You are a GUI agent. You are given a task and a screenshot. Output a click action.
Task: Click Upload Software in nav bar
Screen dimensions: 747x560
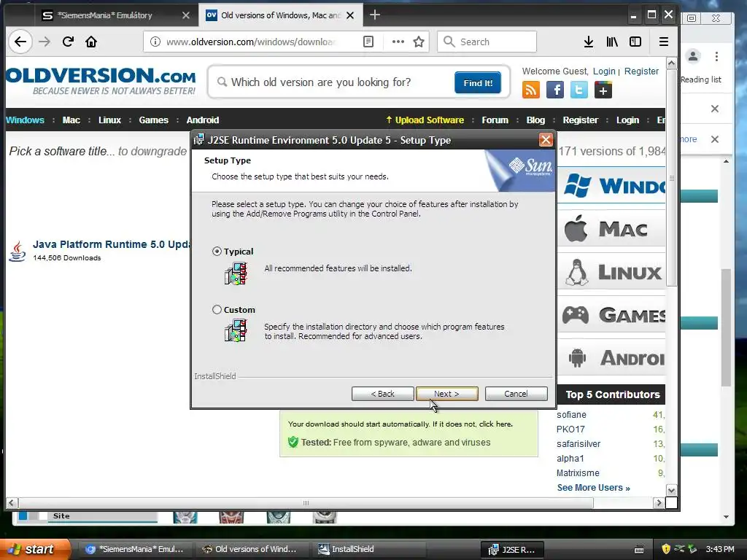[425, 120]
